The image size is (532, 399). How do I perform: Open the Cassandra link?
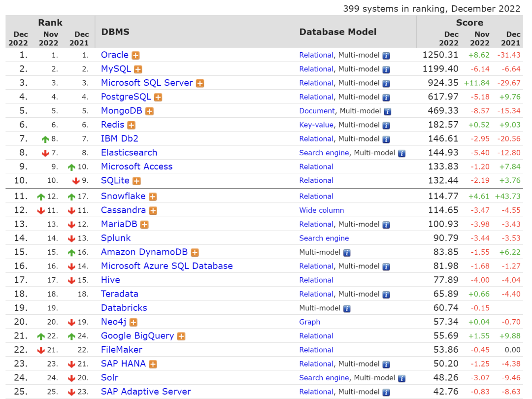123,210
